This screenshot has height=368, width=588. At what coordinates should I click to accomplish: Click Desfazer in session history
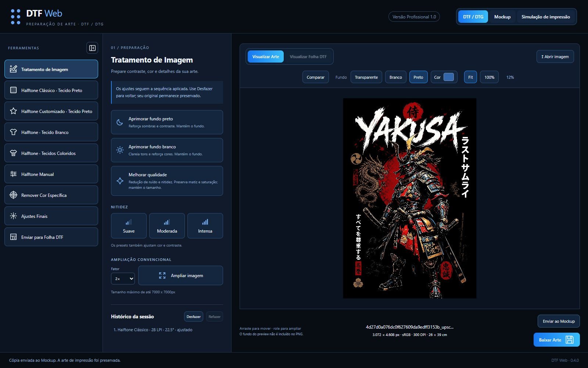193,316
